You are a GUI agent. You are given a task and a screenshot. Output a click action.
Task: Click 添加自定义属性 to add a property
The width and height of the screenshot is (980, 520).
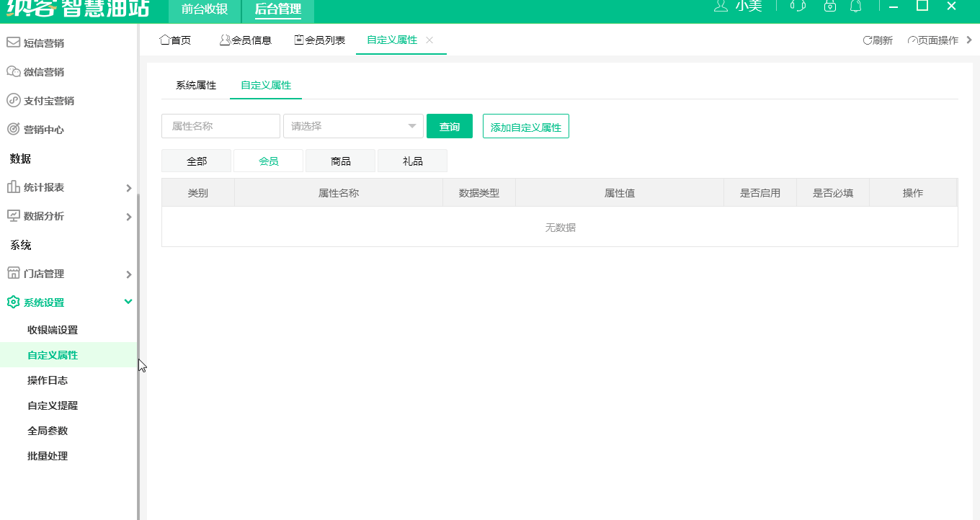click(525, 125)
